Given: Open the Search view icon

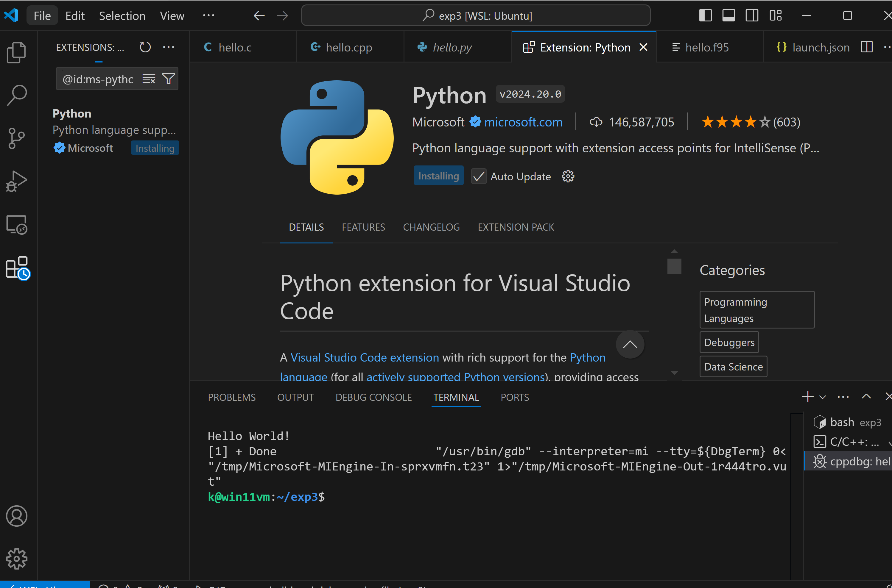Looking at the screenshot, I should pyautogui.click(x=16, y=95).
